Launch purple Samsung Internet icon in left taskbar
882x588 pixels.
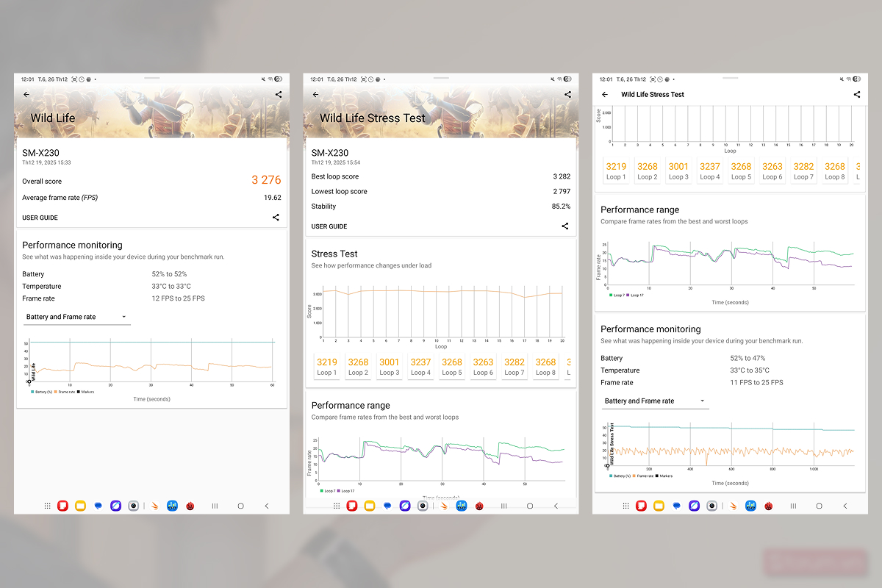pyautogui.click(x=115, y=506)
